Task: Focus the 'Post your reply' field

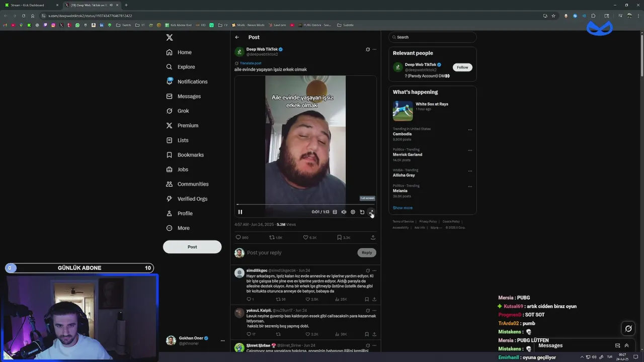Action: [x=301, y=253]
